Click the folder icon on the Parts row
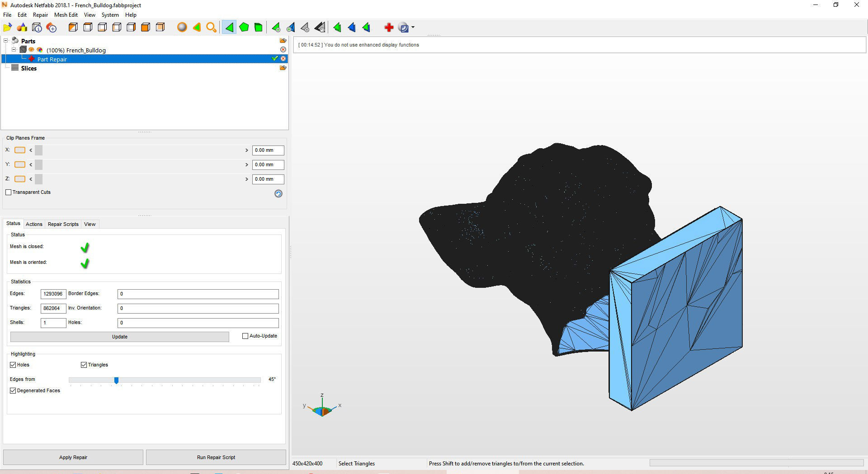This screenshot has width=868, height=474. point(283,41)
